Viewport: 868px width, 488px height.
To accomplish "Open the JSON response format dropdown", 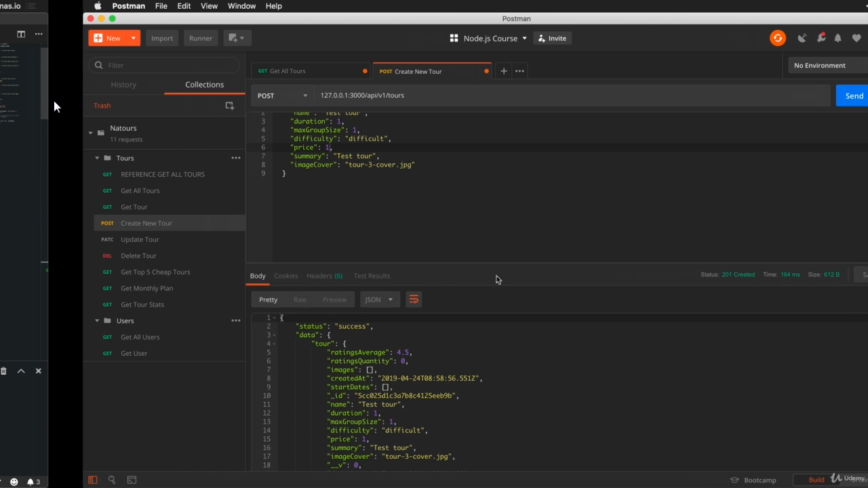I will tap(378, 299).
